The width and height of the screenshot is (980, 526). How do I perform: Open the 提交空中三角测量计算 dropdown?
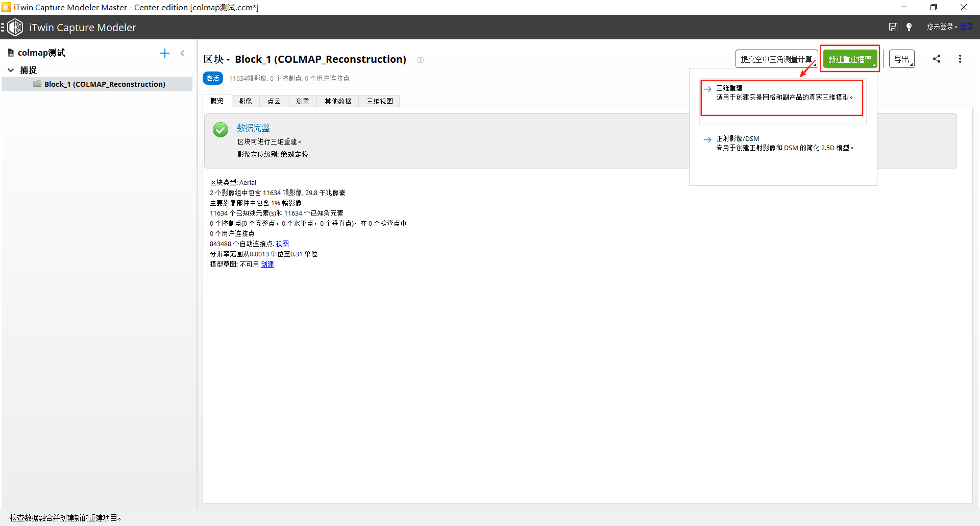[x=776, y=59]
